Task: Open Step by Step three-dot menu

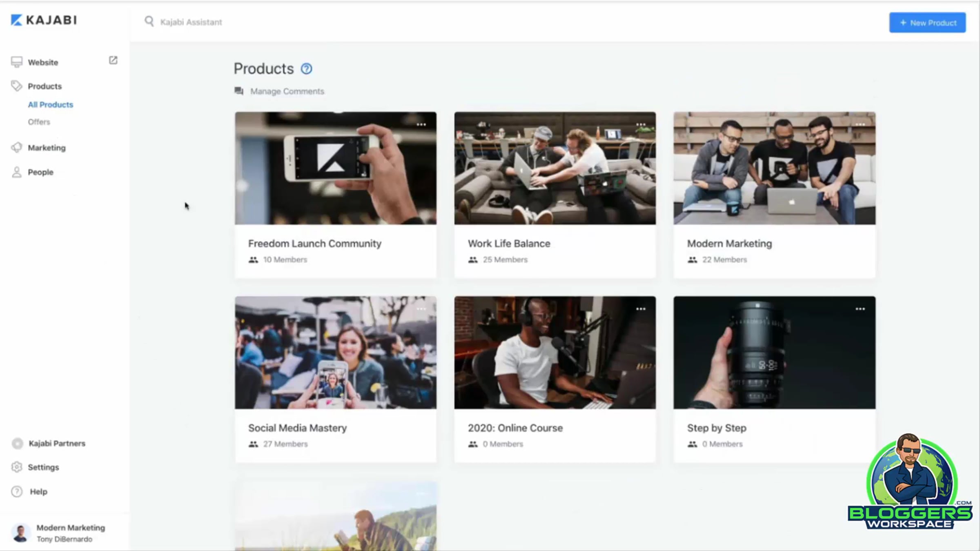Action: [x=860, y=309]
